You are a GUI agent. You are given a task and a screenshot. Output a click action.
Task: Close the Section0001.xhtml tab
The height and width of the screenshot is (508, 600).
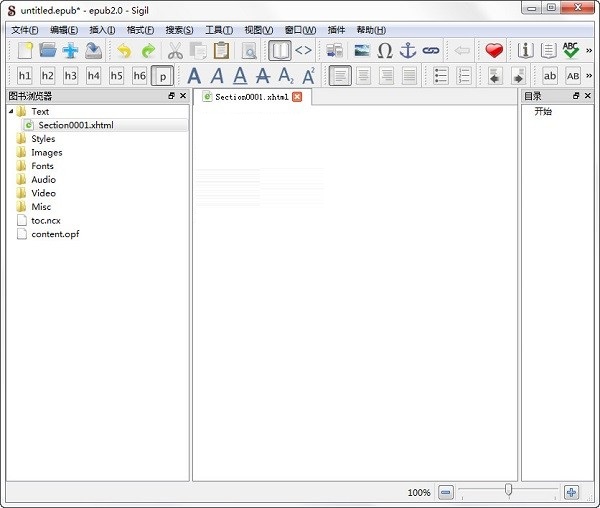tap(297, 97)
